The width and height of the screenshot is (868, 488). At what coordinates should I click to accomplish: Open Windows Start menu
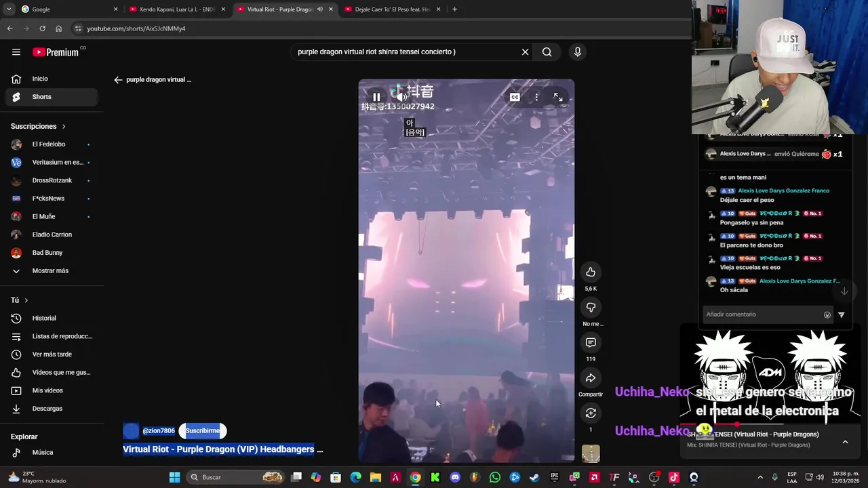pyautogui.click(x=174, y=477)
